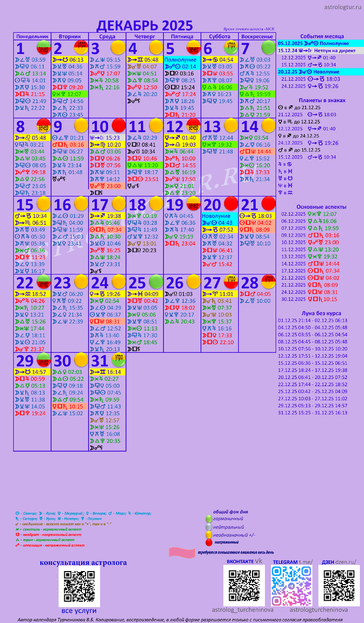Viewport: 364px width, 623px height.
Task: Click the 'Новолуние' label on day 20
Action: click(x=216, y=215)
